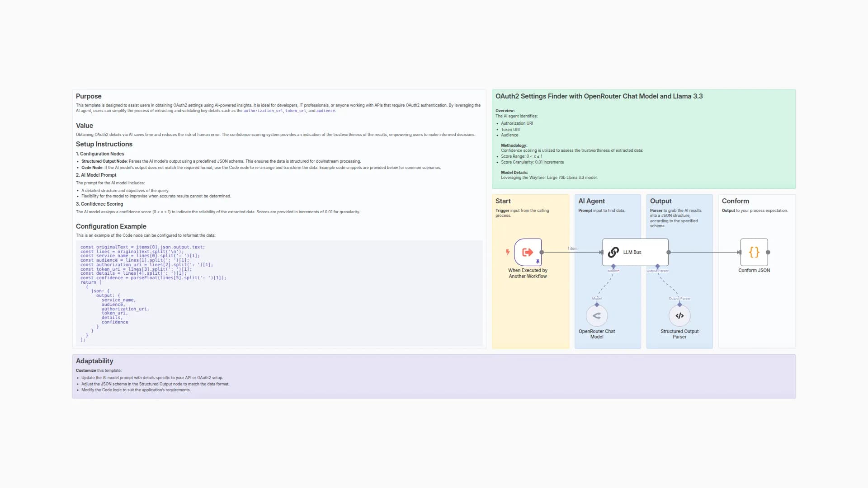Click the Model connector diamond under LLM Bus
This screenshot has width=868, height=488.
(613, 267)
